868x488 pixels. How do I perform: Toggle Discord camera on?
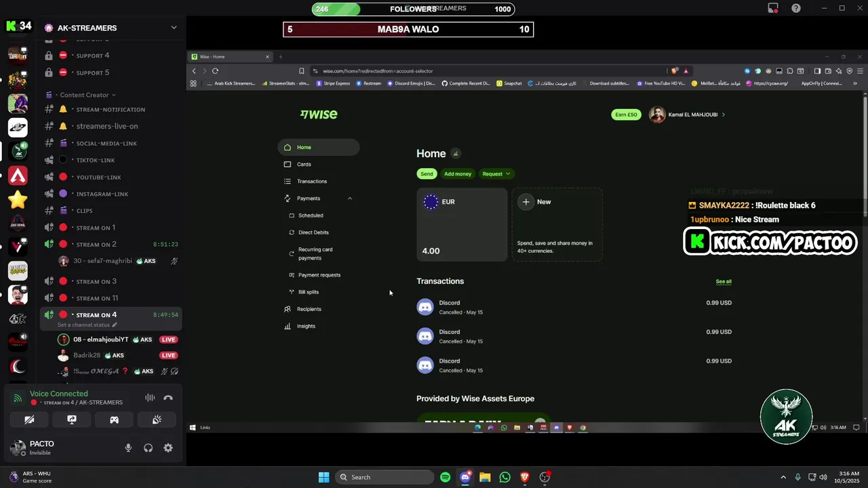point(29,420)
